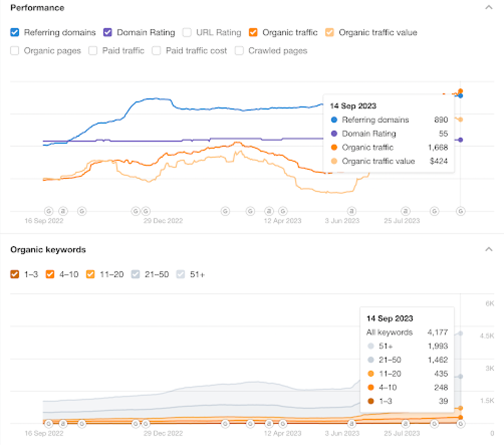This screenshot has width=504, height=445.
Task: Select the first 'a' marker after 16 Sep 2022 in Performance chart
Action: point(63,211)
